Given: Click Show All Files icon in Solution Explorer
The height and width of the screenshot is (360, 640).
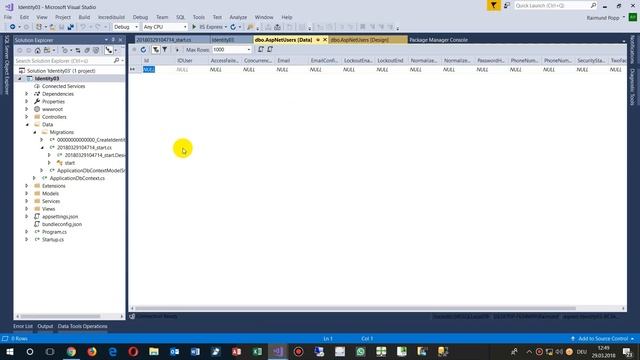Looking at the screenshot, I should tap(96, 50).
